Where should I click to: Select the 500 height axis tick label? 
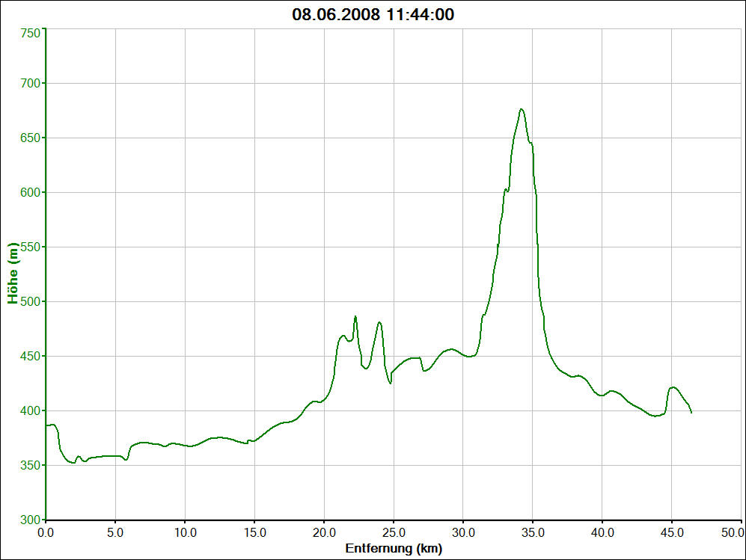30,301
